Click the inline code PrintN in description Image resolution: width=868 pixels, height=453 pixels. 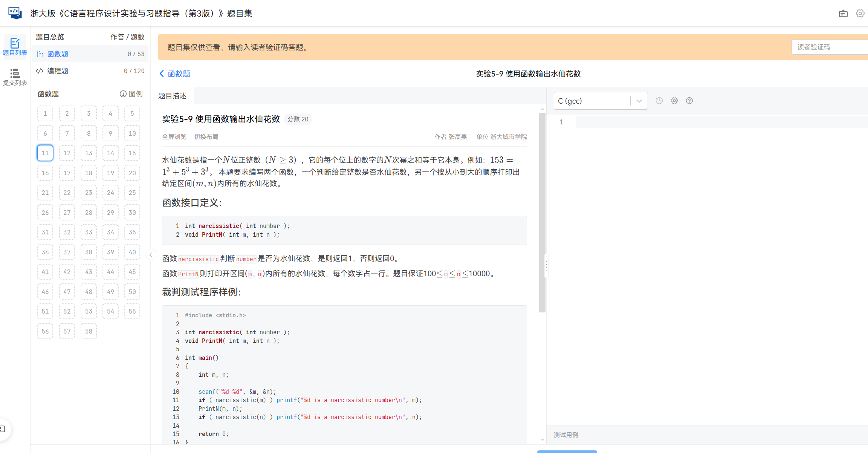coord(188,274)
